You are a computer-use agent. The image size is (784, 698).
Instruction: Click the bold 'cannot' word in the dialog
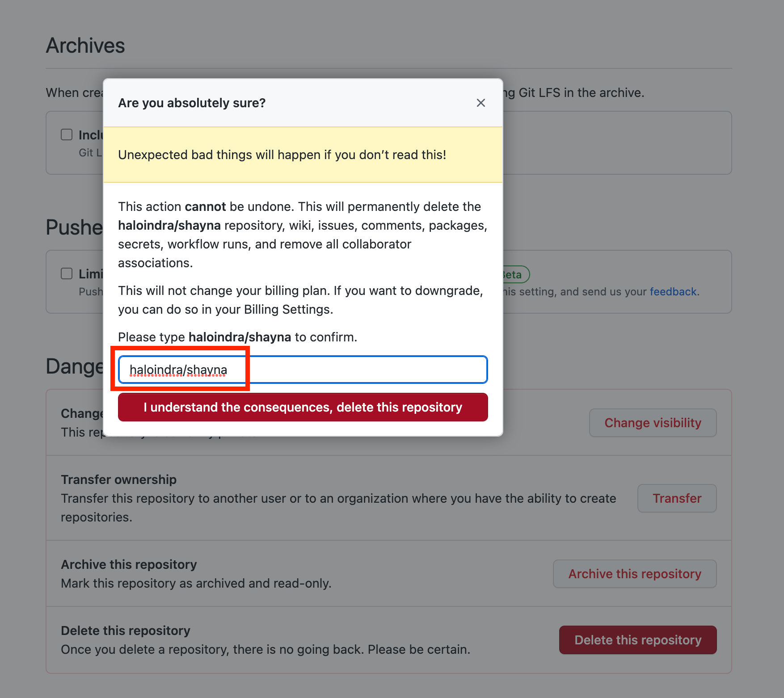pos(205,206)
